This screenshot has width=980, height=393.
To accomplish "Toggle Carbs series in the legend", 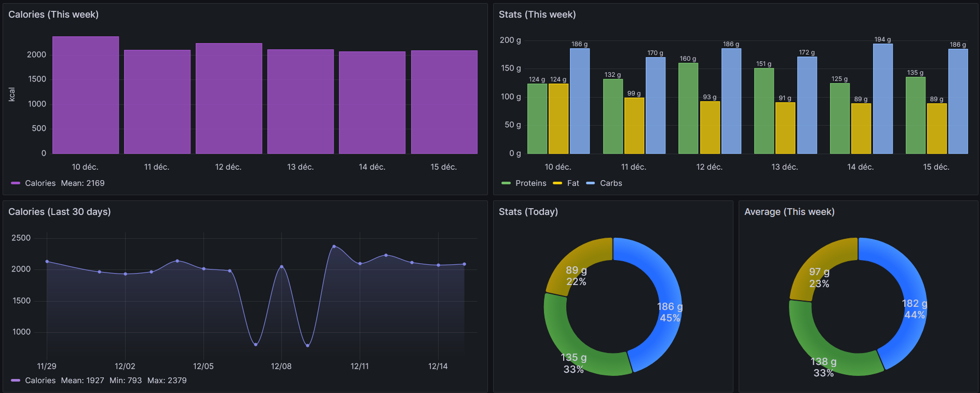I will pyautogui.click(x=611, y=183).
